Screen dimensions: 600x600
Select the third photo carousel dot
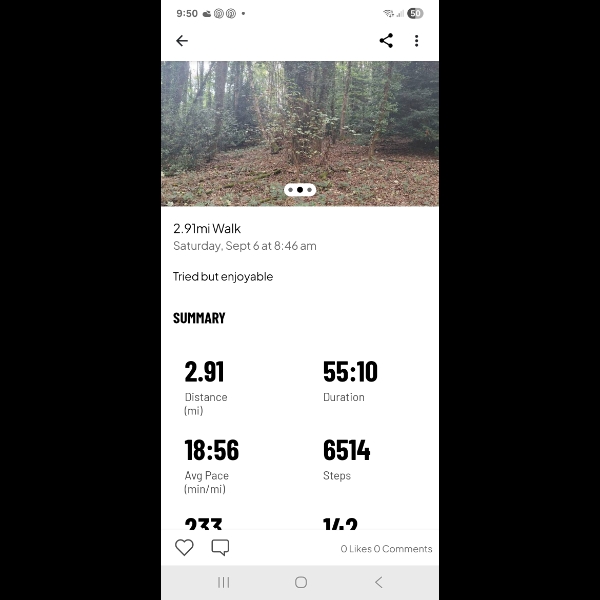pyautogui.click(x=310, y=190)
